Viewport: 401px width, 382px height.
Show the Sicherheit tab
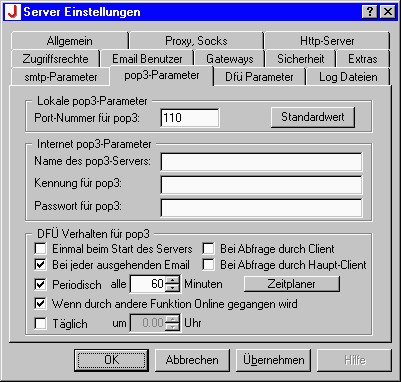pyautogui.click(x=301, y=59)
